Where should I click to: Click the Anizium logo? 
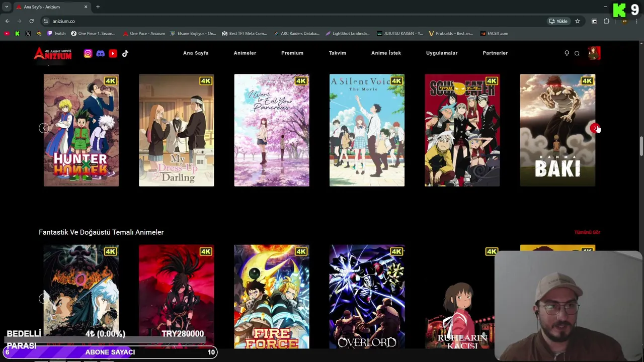53,53
